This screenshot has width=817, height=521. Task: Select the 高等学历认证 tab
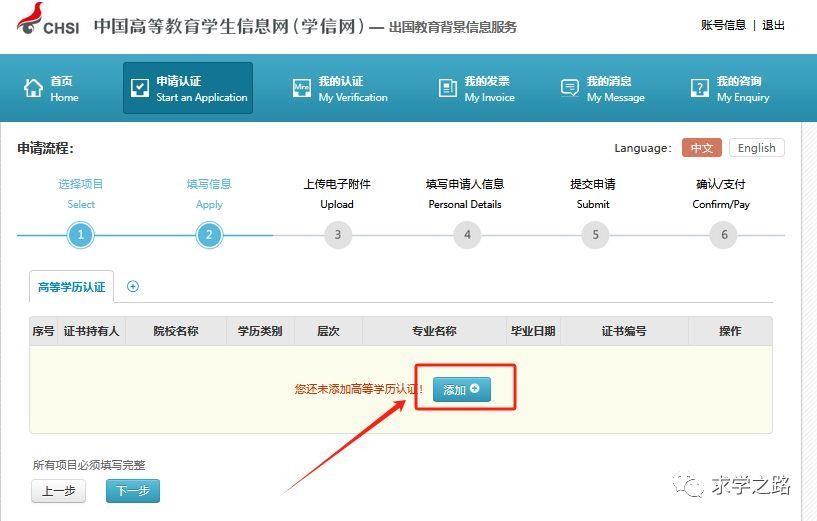[72, 286]
